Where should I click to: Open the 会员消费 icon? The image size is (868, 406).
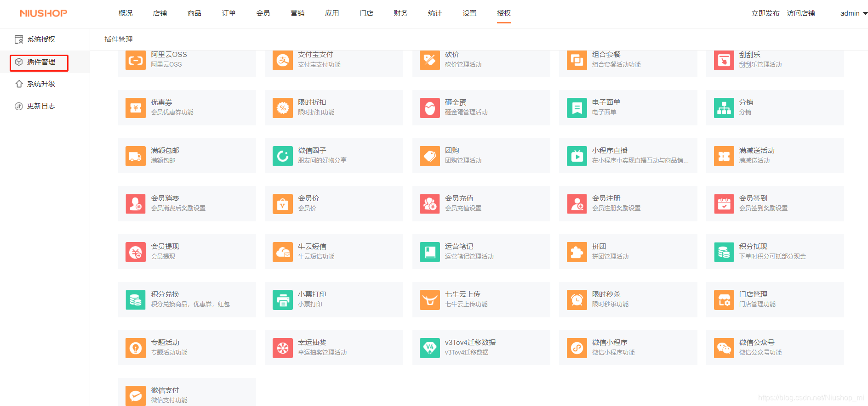click(136, 204)
